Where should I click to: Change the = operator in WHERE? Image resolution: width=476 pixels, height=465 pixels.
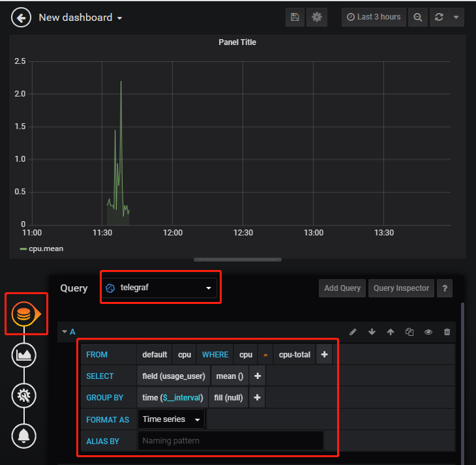pyautogui.click(x=265, y=354)
